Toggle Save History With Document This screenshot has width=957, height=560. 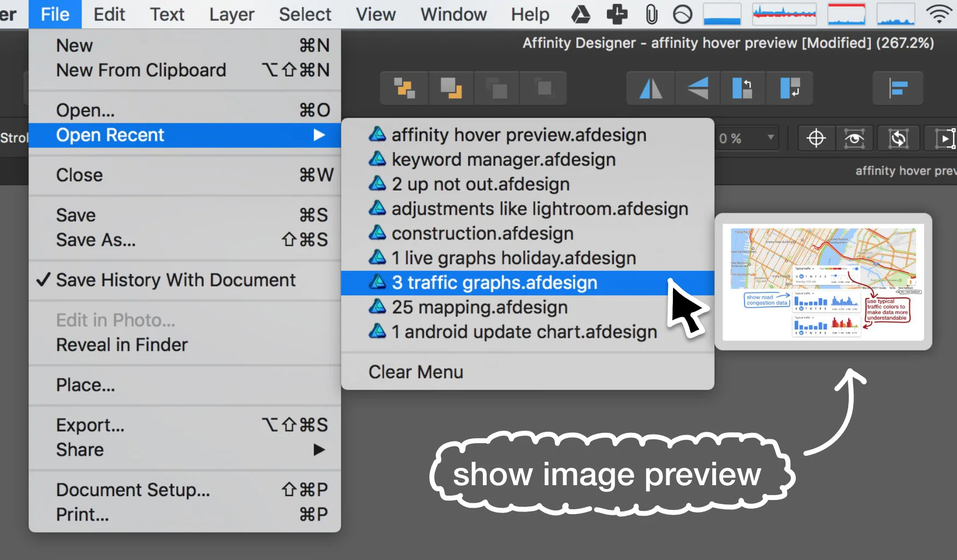pyautogui.click(x=185, y=280)
